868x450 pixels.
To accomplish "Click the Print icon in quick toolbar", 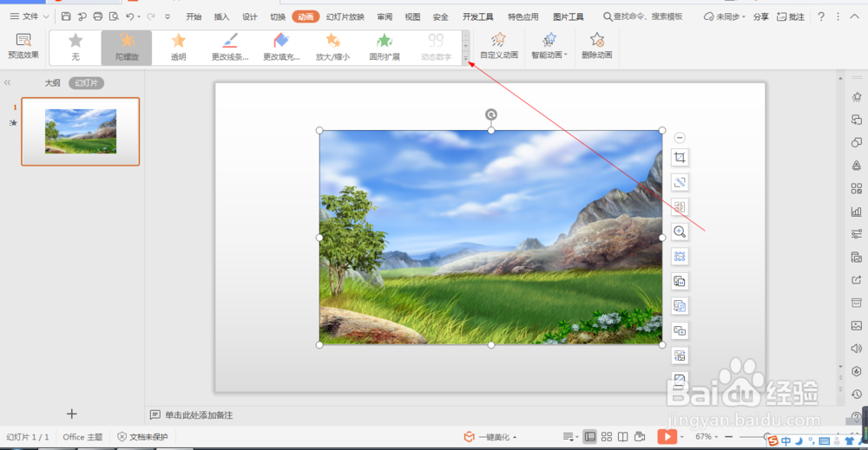I will (x=98, y=16).
